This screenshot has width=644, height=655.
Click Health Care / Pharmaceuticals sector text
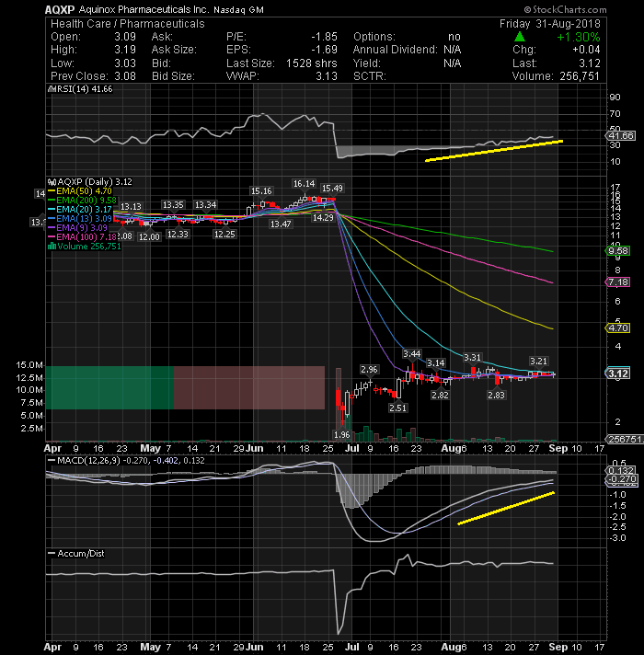point(127,24)
